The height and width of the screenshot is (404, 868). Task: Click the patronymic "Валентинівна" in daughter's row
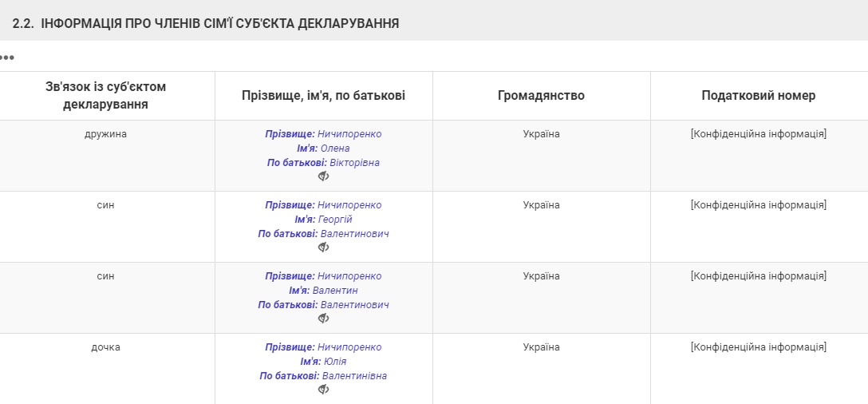pyautogui.click(x=354, y=376)
